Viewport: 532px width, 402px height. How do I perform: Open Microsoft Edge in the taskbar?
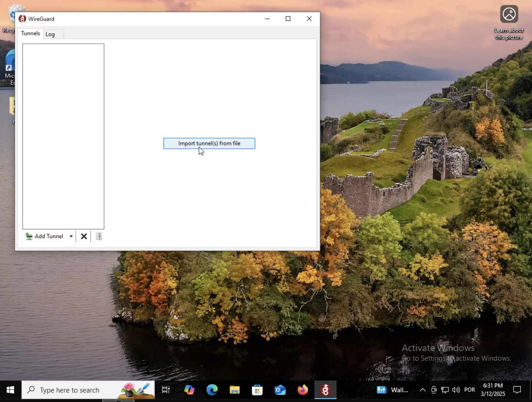click(212, 390)
